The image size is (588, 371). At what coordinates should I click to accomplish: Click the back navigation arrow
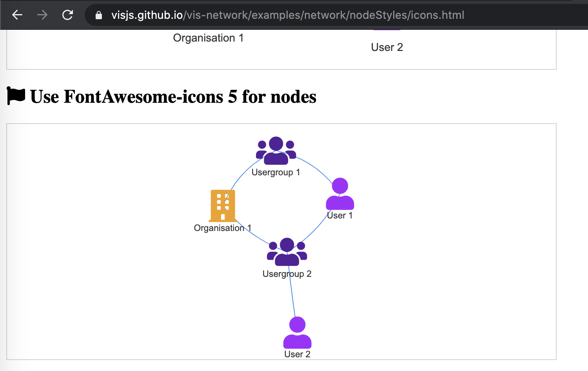[17, 15]
